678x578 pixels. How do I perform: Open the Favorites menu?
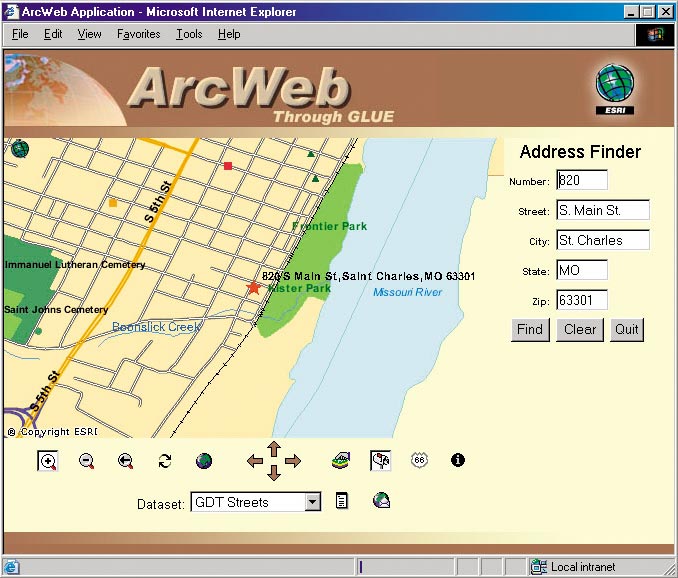(138, 34)
